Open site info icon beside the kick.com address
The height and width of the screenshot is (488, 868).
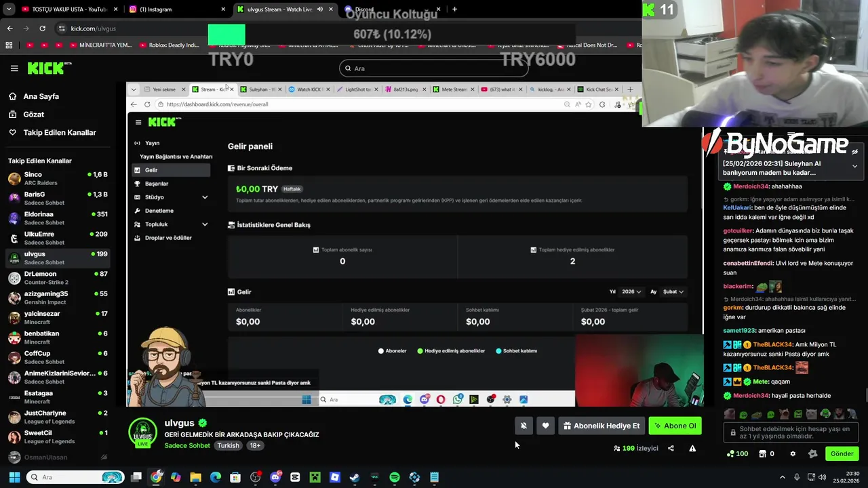62,28
